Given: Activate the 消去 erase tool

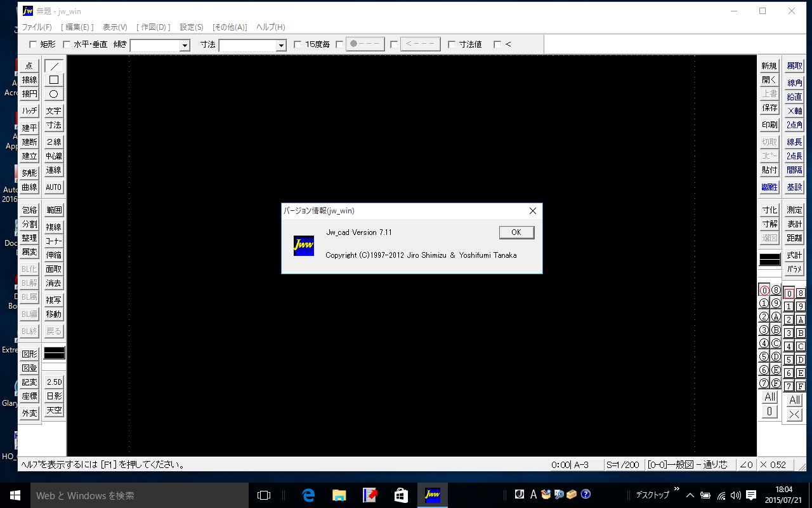Looking at the screenshot, I should (54, 283).
